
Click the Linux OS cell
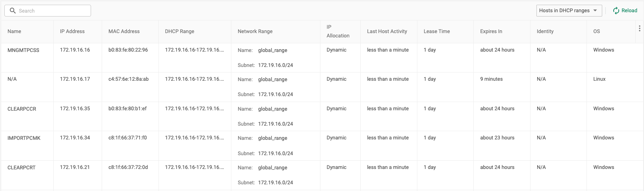click(599, 79)
